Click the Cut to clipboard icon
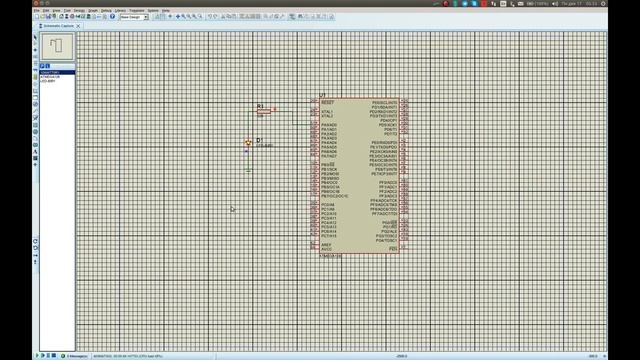 pos(224,17)
